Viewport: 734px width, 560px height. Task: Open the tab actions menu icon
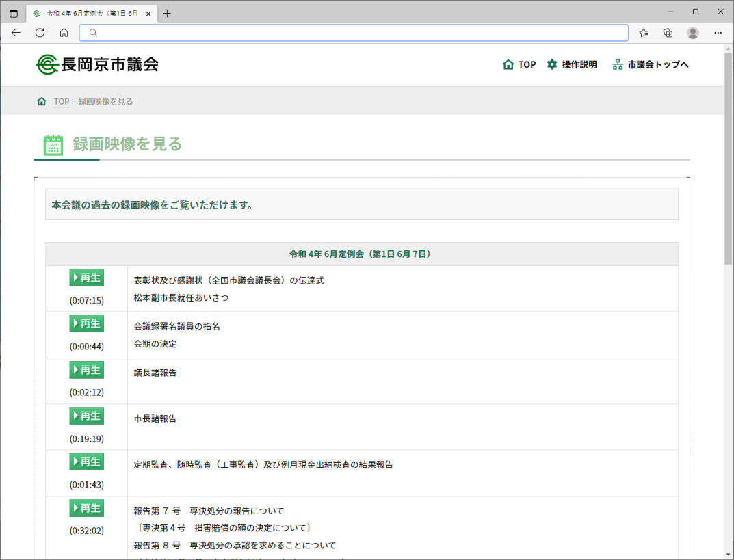point(14,14)
